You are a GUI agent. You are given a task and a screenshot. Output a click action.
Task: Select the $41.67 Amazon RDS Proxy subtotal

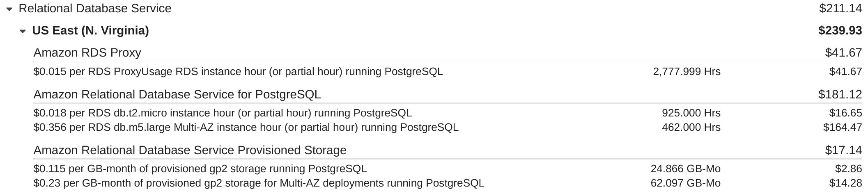click(x=843, y=52)
